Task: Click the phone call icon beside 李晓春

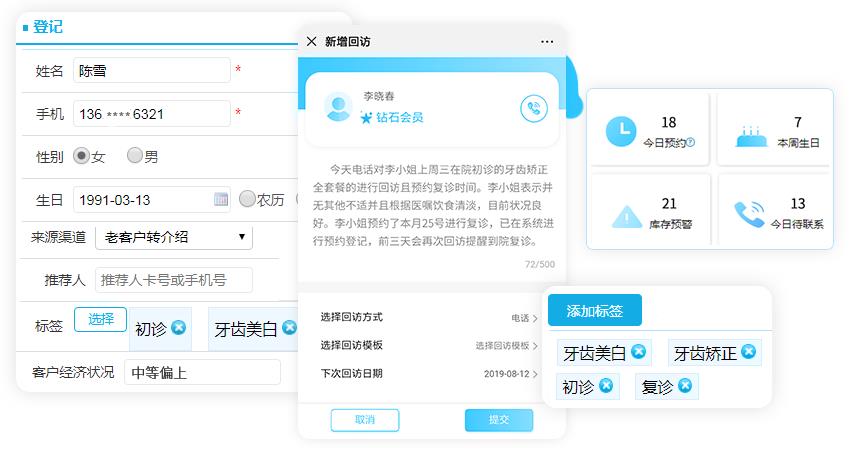Action: [x=535, y=109]
